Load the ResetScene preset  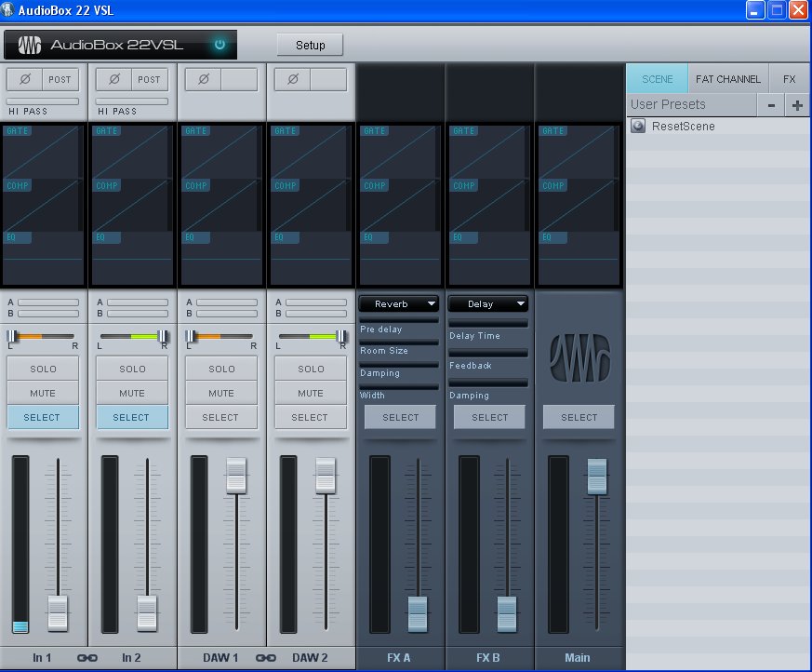tap(683, 127)
